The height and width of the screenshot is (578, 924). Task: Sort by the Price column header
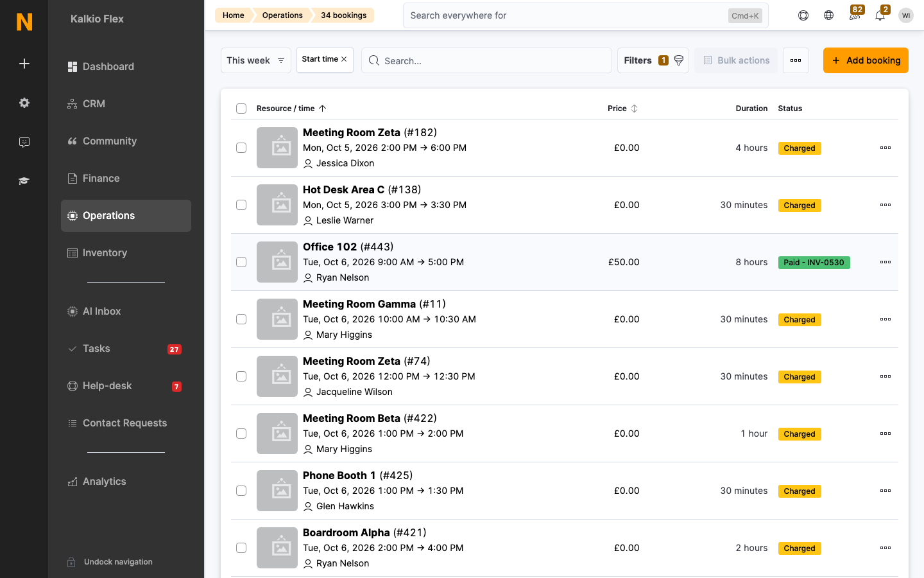(x=622, y=109)
